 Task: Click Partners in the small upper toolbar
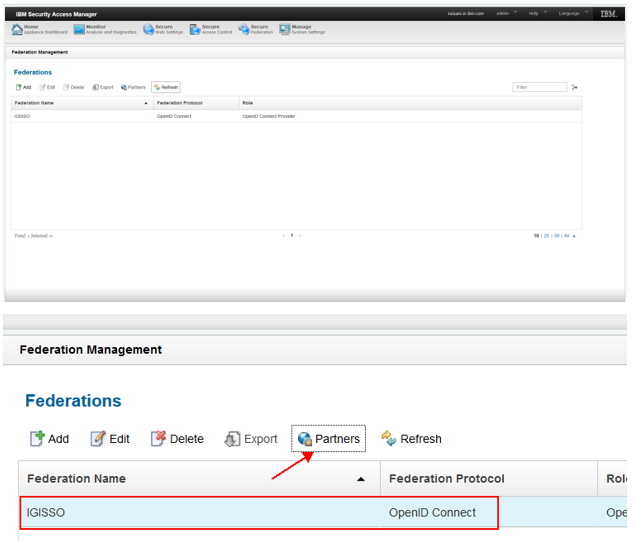point(133,87)
